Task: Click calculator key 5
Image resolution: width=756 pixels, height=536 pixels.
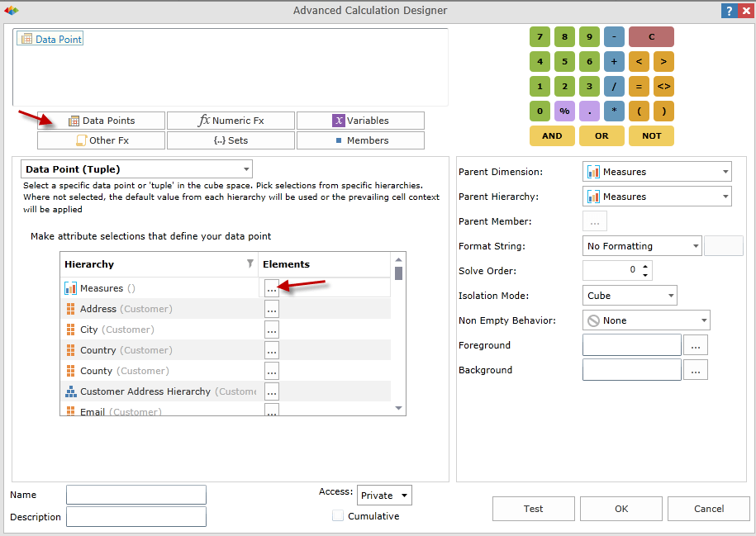Action: point(564,62)
